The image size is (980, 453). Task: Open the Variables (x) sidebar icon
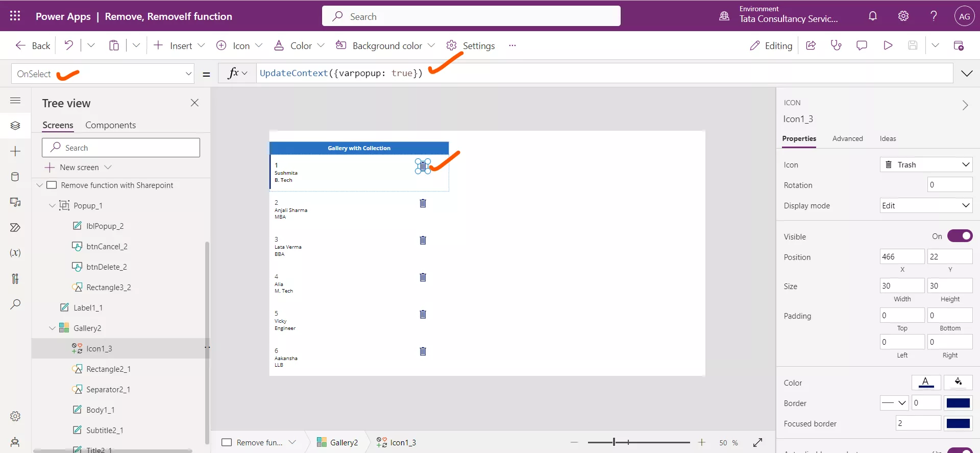[15, 253]
